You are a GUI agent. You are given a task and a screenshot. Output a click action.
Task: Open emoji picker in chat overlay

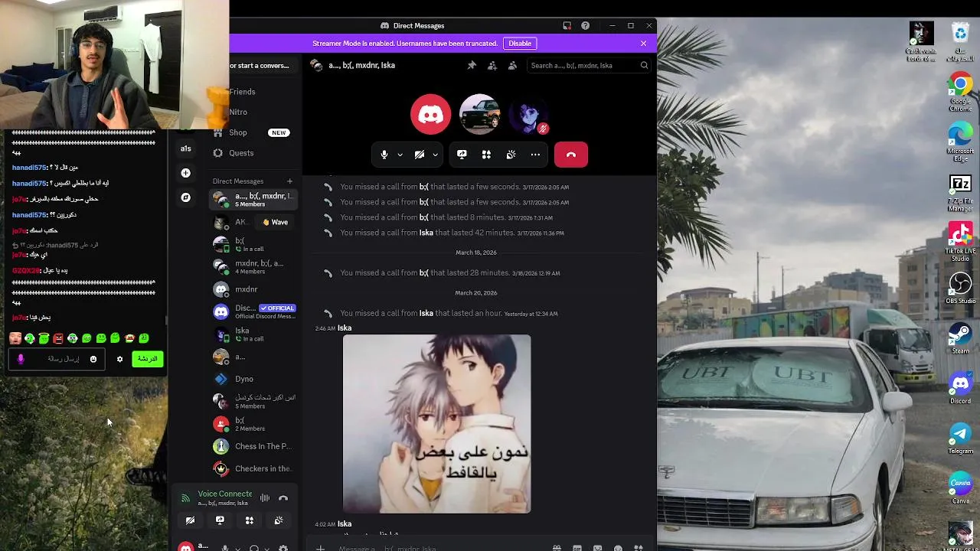click(x=93, y=359)
